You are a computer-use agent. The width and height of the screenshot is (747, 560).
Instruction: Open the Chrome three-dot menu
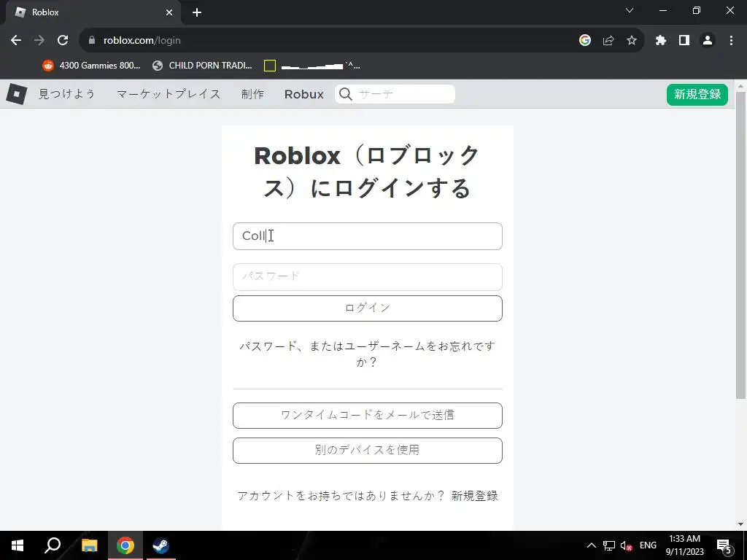(x=731, y=41)
